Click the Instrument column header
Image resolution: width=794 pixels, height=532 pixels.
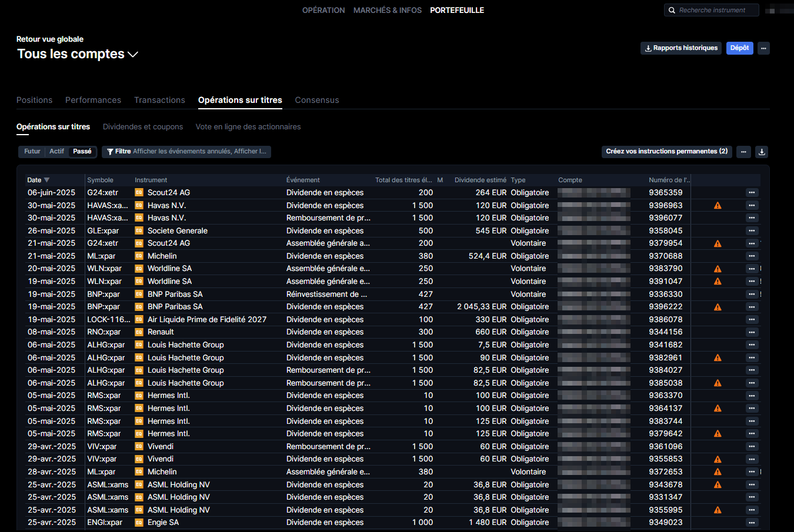click(151, 180)
